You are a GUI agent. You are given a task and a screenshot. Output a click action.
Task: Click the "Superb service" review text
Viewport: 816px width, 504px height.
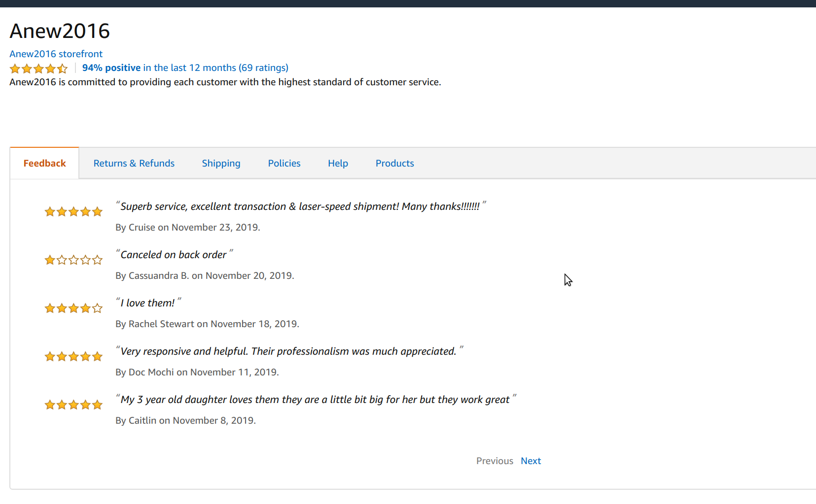pyautogui.click(x=301, y=206)
